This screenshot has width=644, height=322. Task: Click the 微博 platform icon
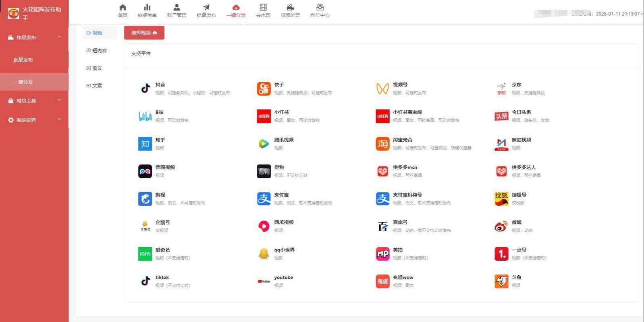point(501,227)
